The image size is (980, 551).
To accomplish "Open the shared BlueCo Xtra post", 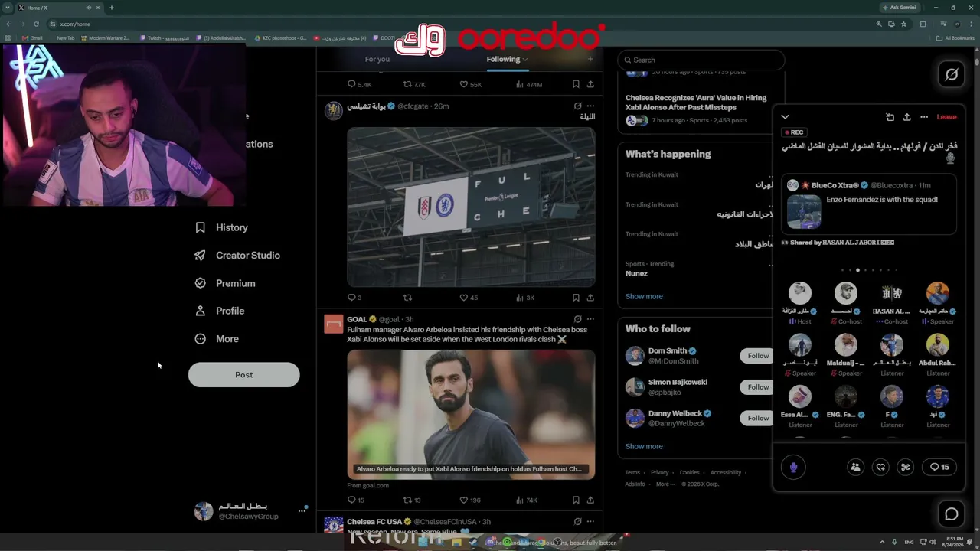I will (869, 204).
